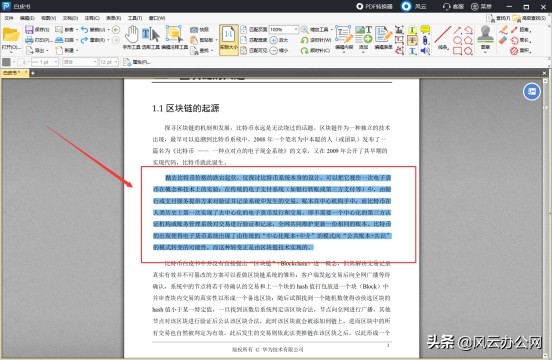Click the speaker Sound annotation icon
Viewport: 553px width, 360px height.
click(425, 51)
